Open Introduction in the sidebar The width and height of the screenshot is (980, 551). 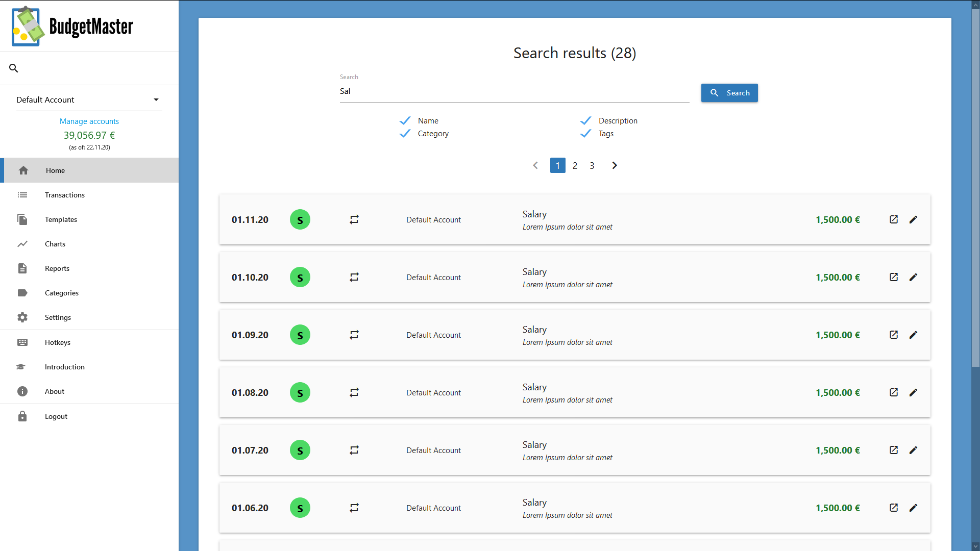[x=89, y=367]
